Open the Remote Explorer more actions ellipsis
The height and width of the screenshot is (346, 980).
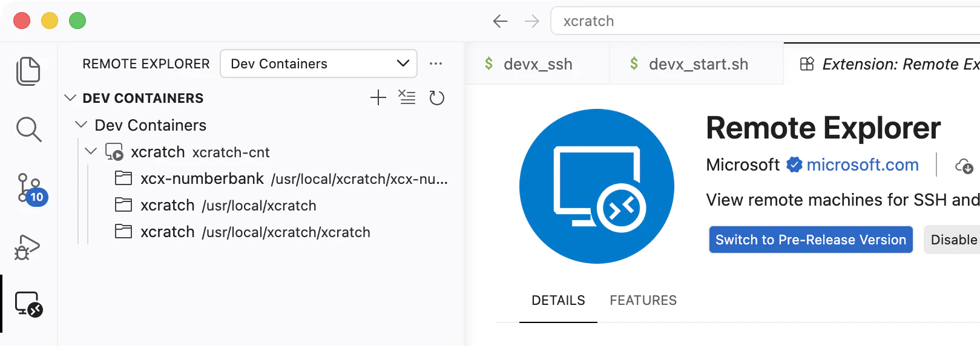[436, 64]
